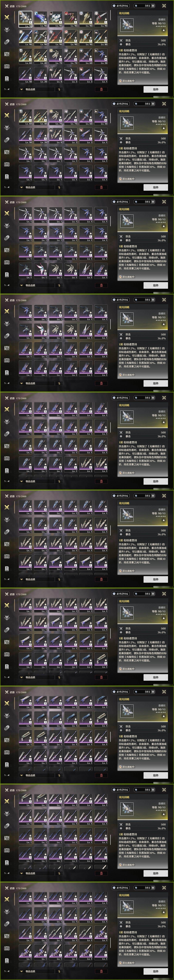This screenshot has height=980, width=174.
Task: Select the chain-link resources category in topmost sidebar
Action: pyautogui.click(x=7, y=42)
